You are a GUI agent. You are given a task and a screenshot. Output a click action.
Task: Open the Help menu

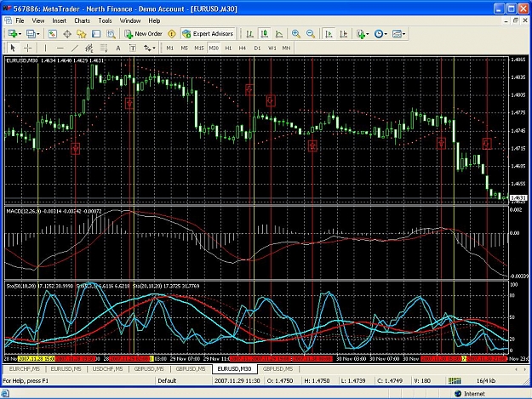(154, 20)
